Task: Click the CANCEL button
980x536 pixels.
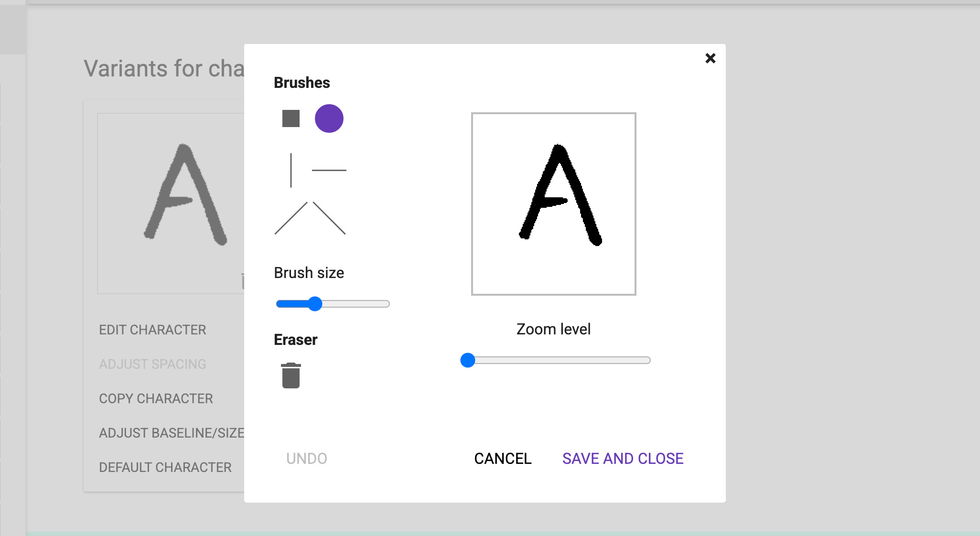Action: [503, 459]
